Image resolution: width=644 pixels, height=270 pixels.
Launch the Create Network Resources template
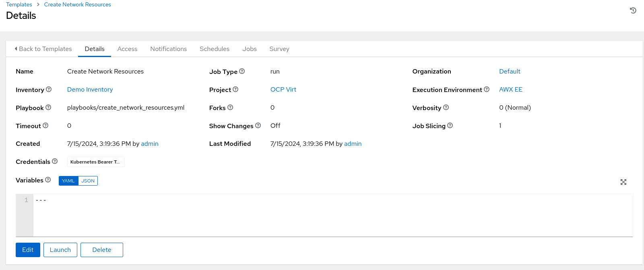tap(60, 250)
